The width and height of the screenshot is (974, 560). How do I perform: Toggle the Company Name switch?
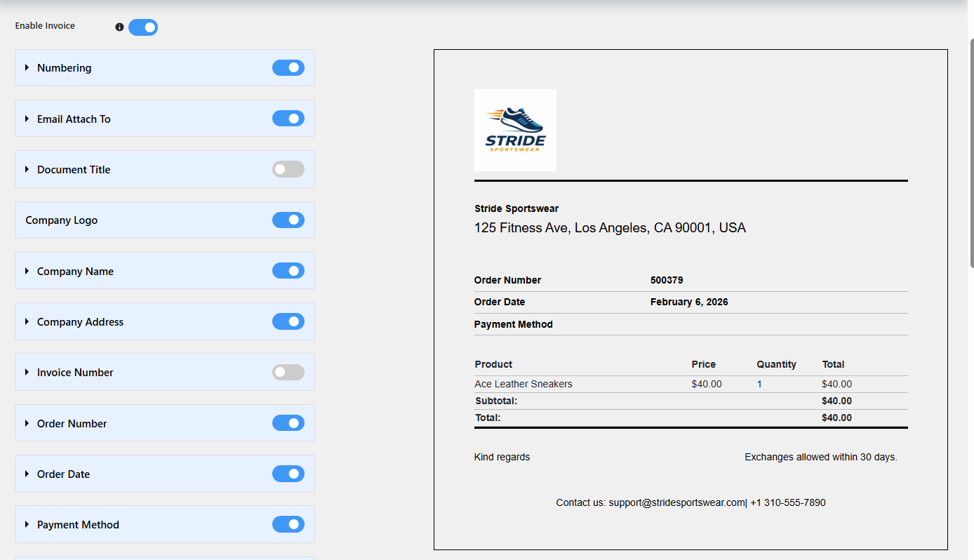click(288, 271)
